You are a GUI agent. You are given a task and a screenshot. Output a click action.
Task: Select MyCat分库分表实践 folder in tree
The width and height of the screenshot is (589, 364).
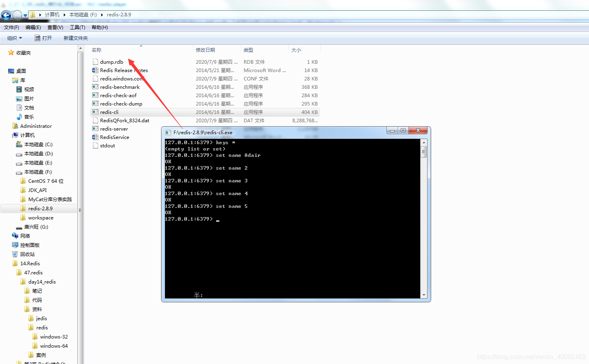click(50, 199)
